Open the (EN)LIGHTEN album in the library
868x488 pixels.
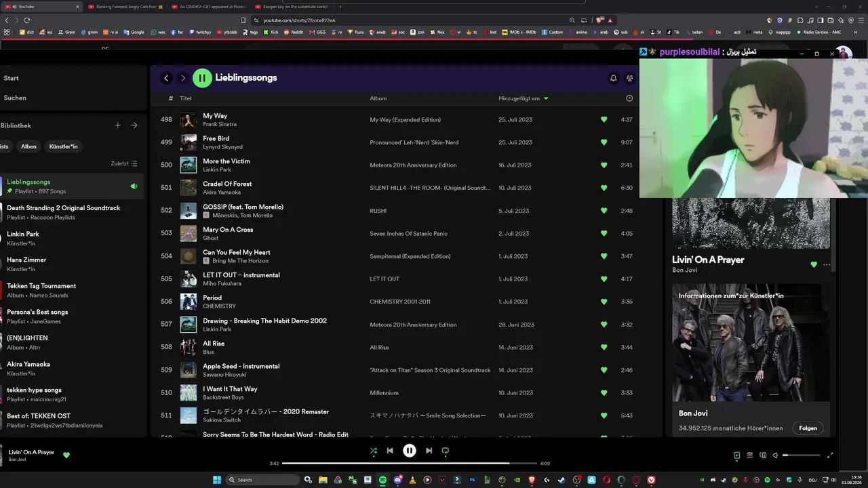point(71,342)
